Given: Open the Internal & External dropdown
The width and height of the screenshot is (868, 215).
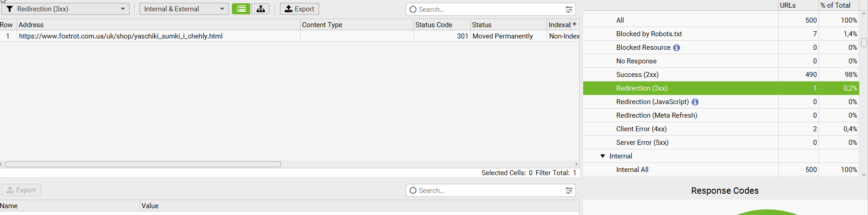Looking at the screenshot, I should pyautogui.click(x=184, y=9).
